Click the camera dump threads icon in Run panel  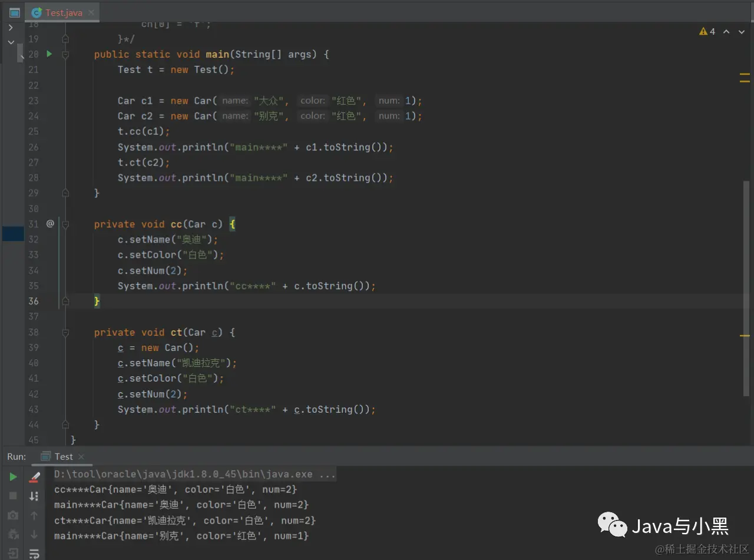point(13,515)
